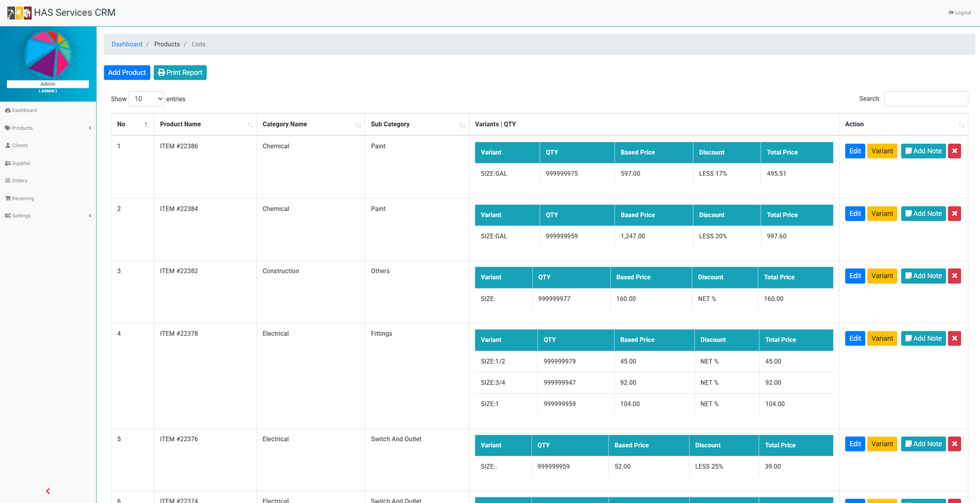Click the HAS Services CRM logo icon
980x503 pixels.
(x=19, y=13)
